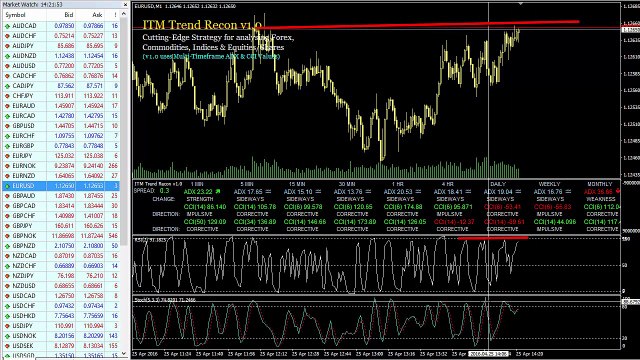The height and width of the screenshot is (360, 640).
Task: Click the scroll-up arrow in Market Watch
Action: [x=124, y=14]
